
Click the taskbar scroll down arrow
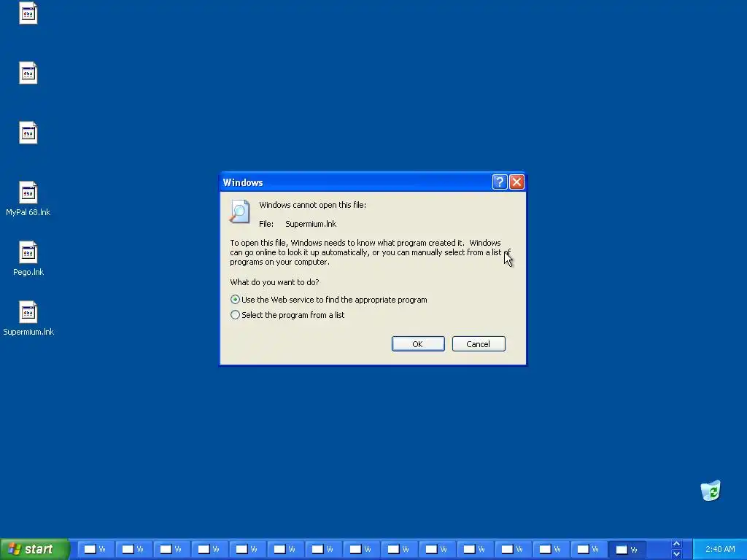(676, 554)
